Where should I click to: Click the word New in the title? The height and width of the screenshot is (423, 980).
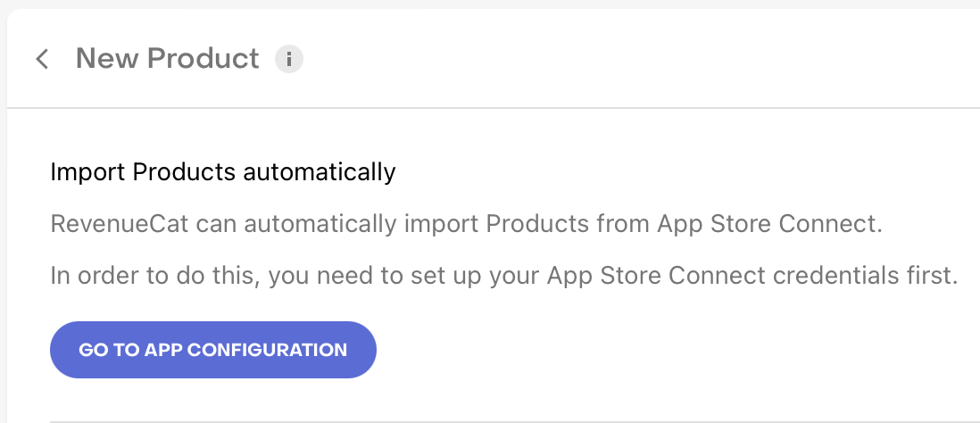[x=107, y=59]
